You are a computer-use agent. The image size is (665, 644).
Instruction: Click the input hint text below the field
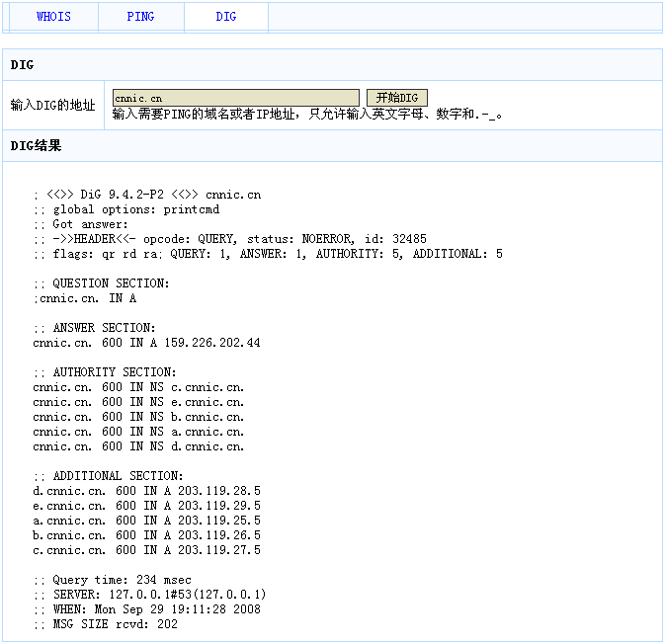[308, 115]
